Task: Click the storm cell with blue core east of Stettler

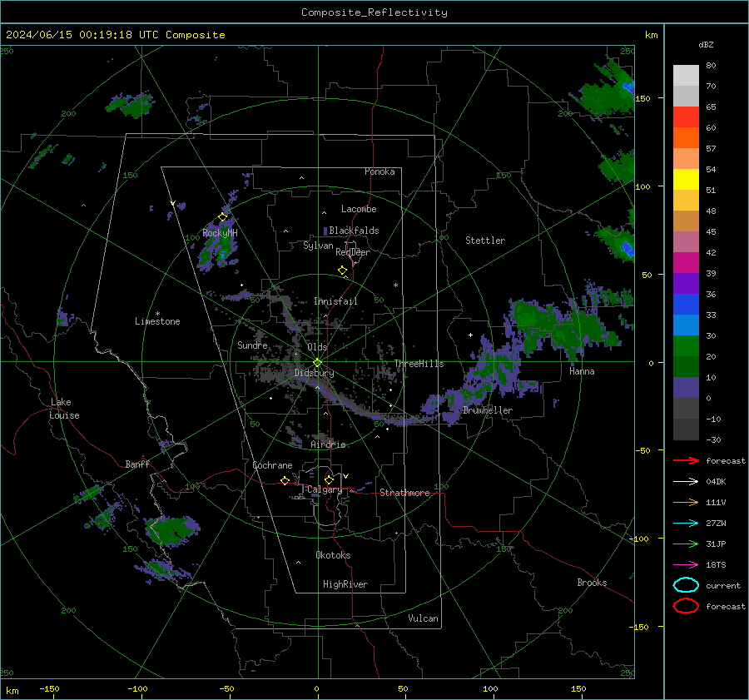Action: coord(618,243)
